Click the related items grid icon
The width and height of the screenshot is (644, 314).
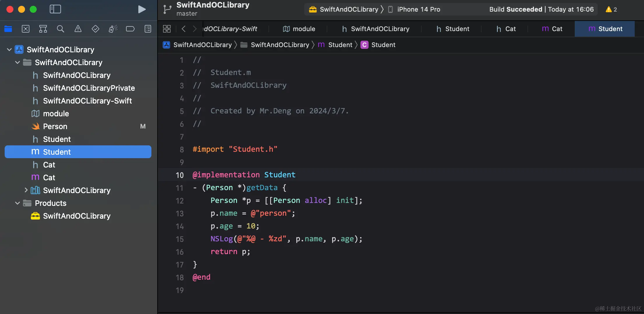click(167, 29)
